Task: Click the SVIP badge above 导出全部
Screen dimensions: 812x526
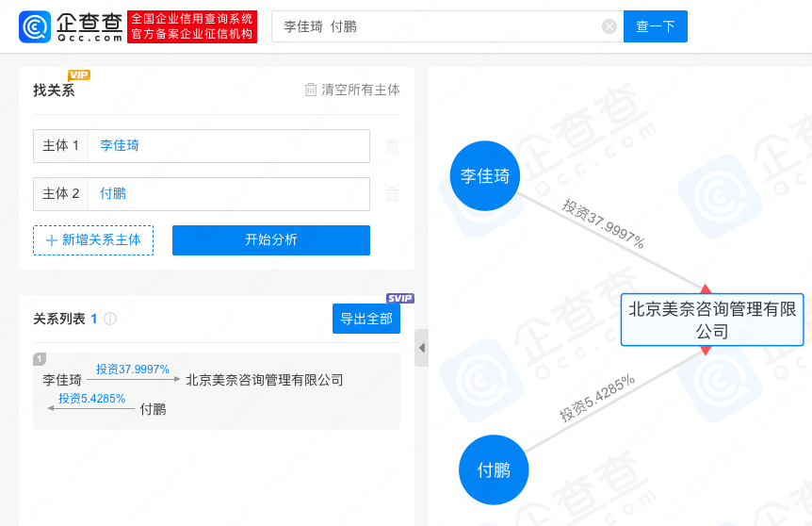Action: [x=399, y=299]
